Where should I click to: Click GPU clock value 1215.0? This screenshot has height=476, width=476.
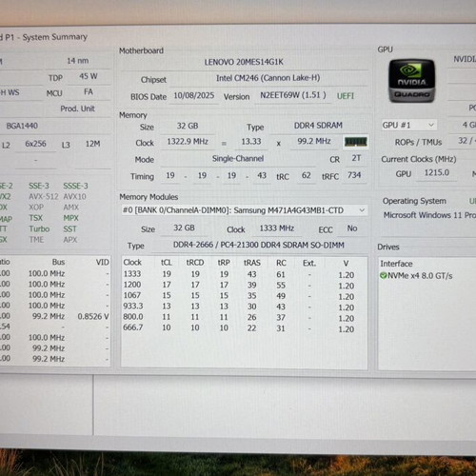pos(437,172)
